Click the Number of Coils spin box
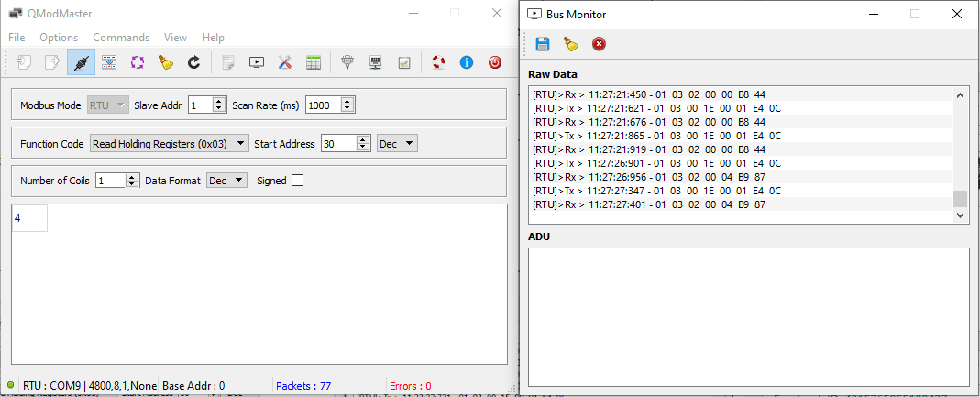This screenshot has height=397, width=980. pyautogui.click(x=116, y=180)
